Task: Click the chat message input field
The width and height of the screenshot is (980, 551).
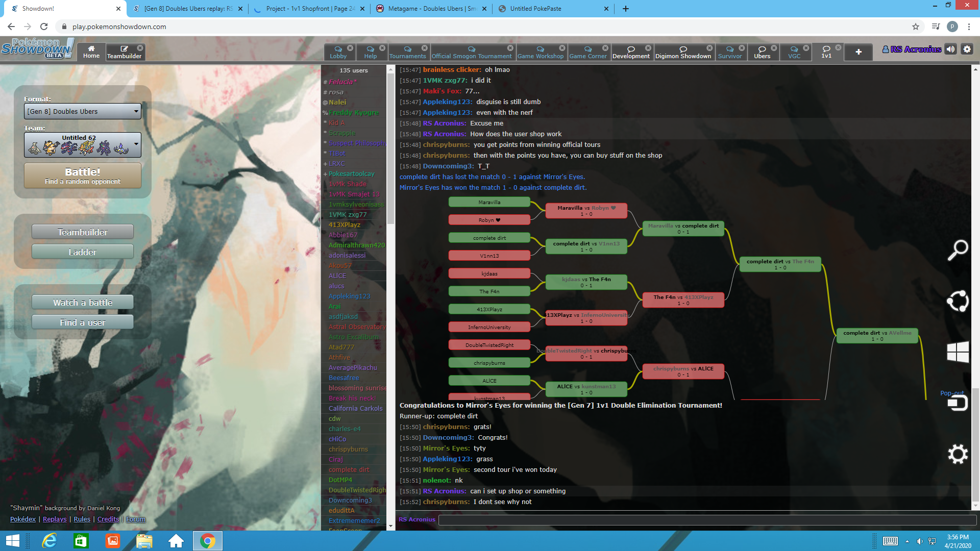Action: point(707,519)
